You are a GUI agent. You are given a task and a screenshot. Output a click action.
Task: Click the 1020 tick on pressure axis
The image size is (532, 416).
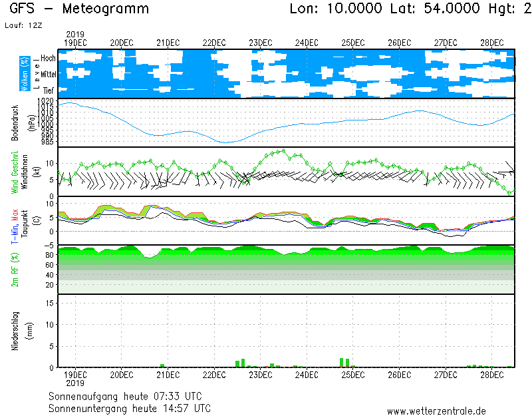(46, 101)
